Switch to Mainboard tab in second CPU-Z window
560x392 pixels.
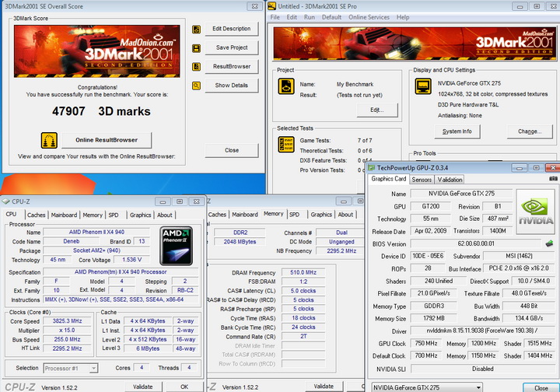coord(245,215)
